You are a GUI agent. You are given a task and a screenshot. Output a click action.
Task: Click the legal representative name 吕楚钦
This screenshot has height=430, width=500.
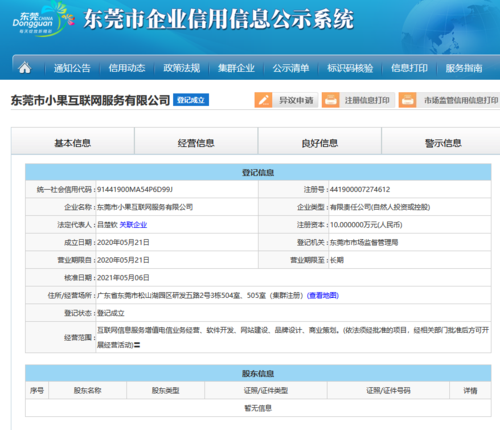click(107, 225)
